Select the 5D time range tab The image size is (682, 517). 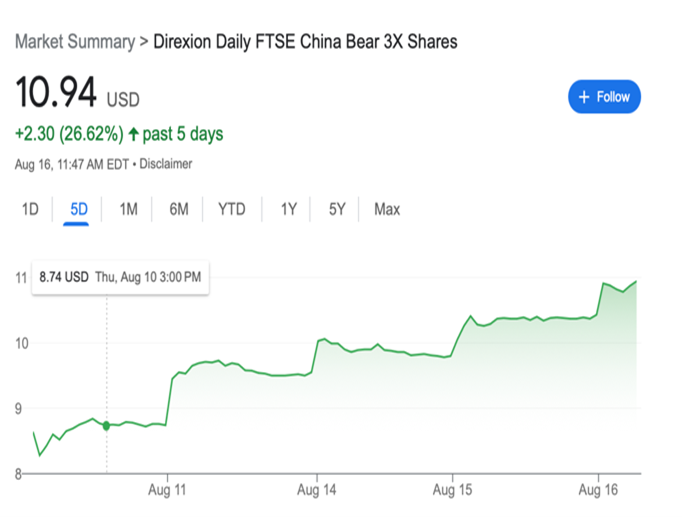click(x=79, y=209)
